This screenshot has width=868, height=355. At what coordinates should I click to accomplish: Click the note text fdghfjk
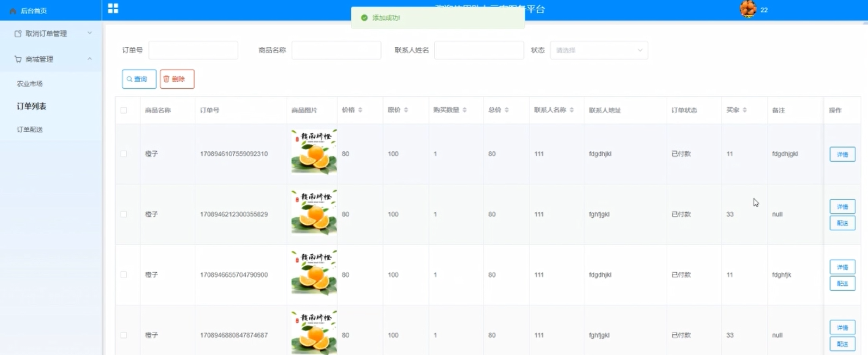pos(782,275)
